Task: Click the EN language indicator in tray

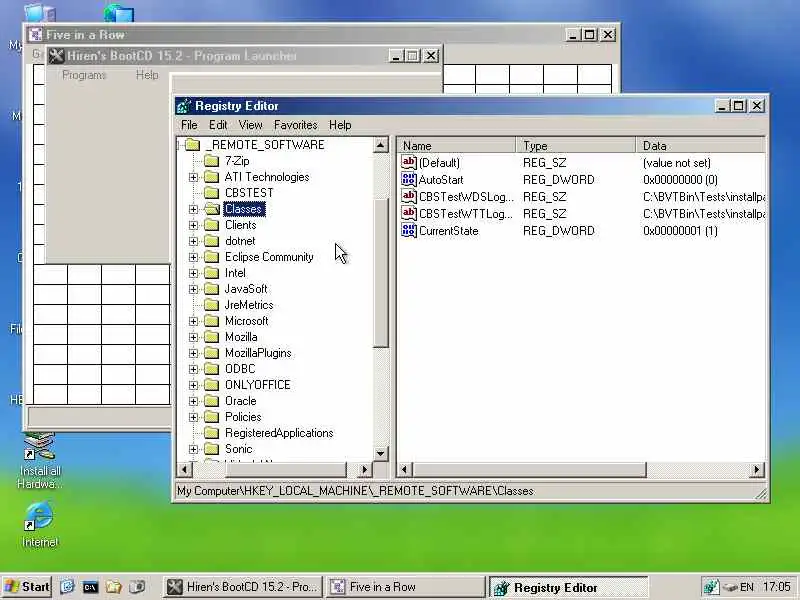Action: (x=747, y=587)
